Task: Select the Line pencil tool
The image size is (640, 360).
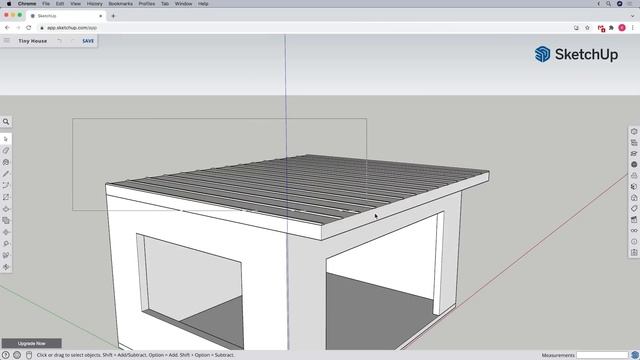Action: coord(6,174)
